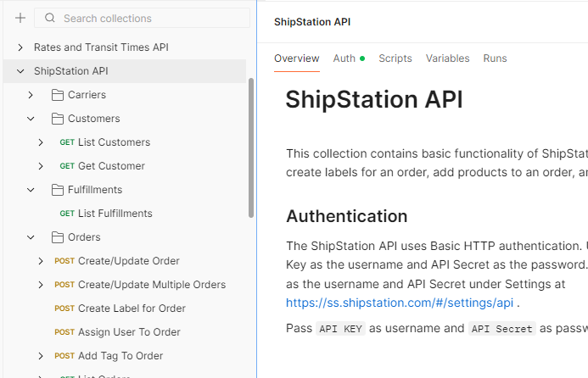Select the Carriers folder label

tap(87, 95)
